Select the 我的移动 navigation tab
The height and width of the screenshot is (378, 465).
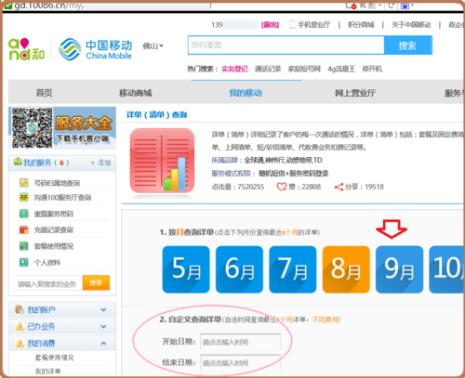click(246, 93)
